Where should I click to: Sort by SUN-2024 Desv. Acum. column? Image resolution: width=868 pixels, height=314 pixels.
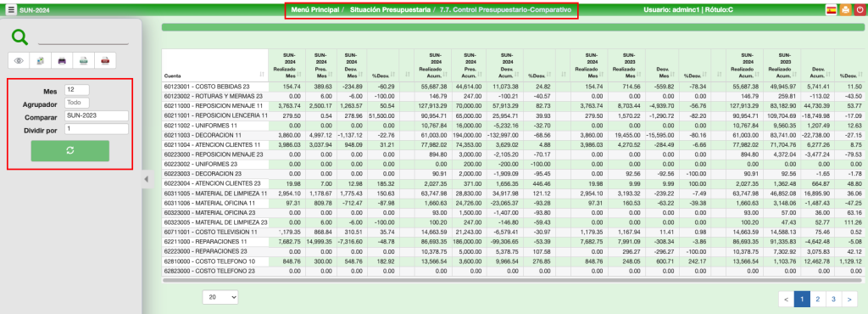505,65
